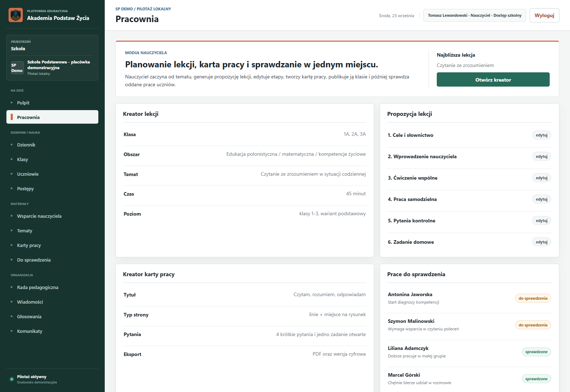The height and width of the screenshot is (392, 570).
Task: Open Do sprawdzenia in the sidebar
Action: click(x=52, y=260)
